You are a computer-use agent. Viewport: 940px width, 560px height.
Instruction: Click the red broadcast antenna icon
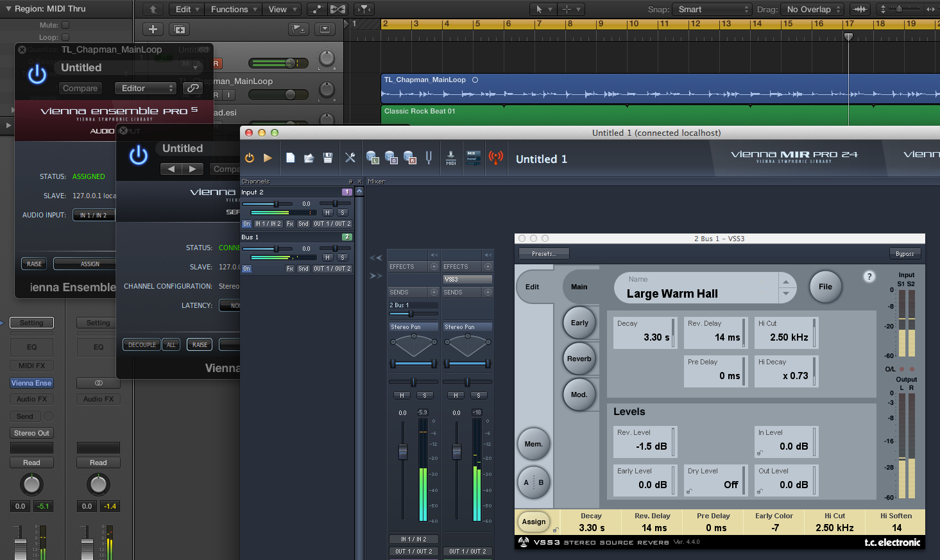(x=495, y=158)
